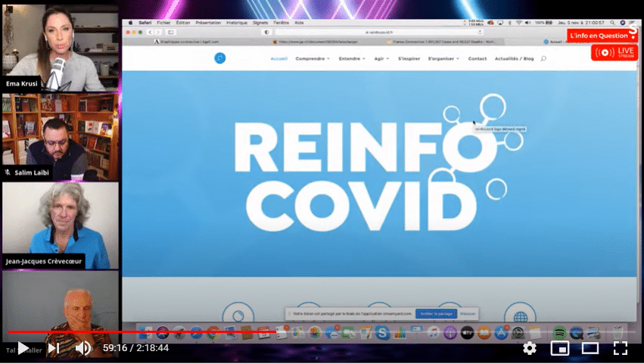Open the App Store from the dock
This screenshot has width=644, height=364.
[501, 332]
